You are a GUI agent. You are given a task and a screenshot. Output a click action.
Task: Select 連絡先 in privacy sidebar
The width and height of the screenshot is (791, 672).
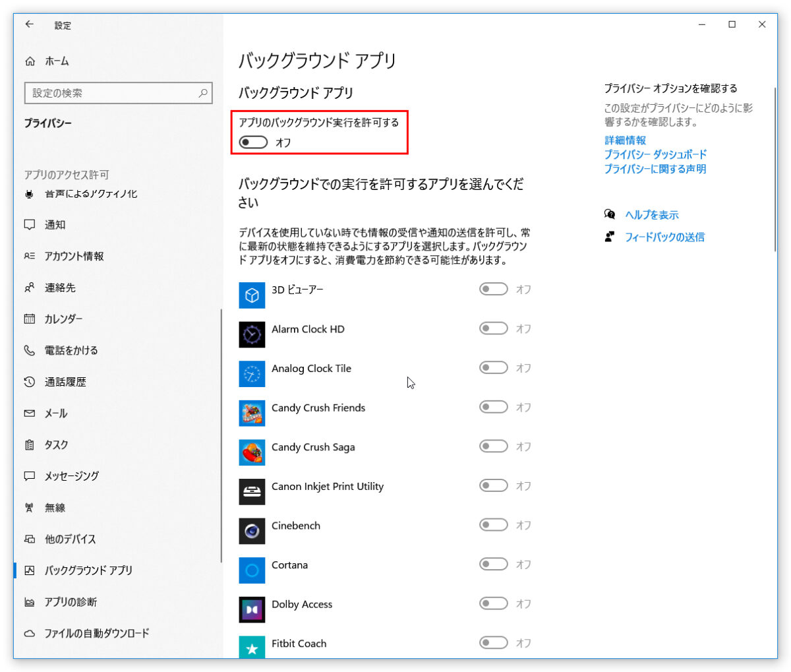click(119, 288)
